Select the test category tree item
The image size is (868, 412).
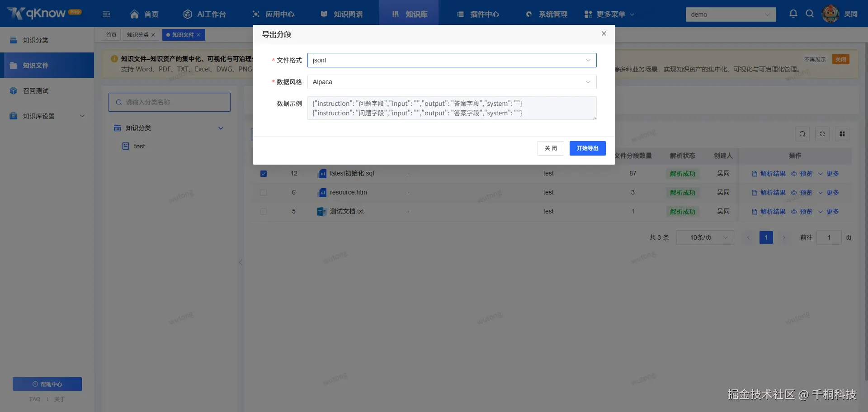139,146
